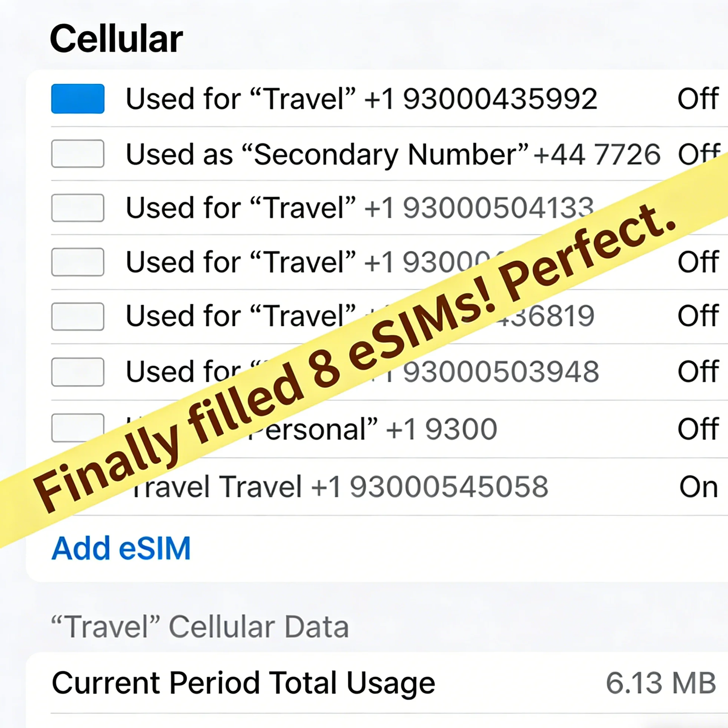Click the Off status on the 93000435992 row
The image size is (728, 728).
pyautogui.click(x=698, y=99)
